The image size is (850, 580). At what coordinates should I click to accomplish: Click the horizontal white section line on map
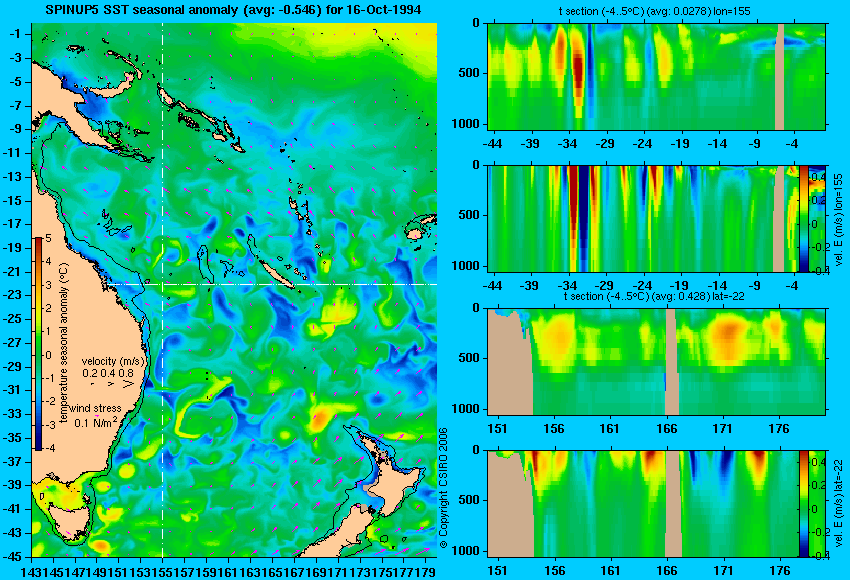click(272, 284)
